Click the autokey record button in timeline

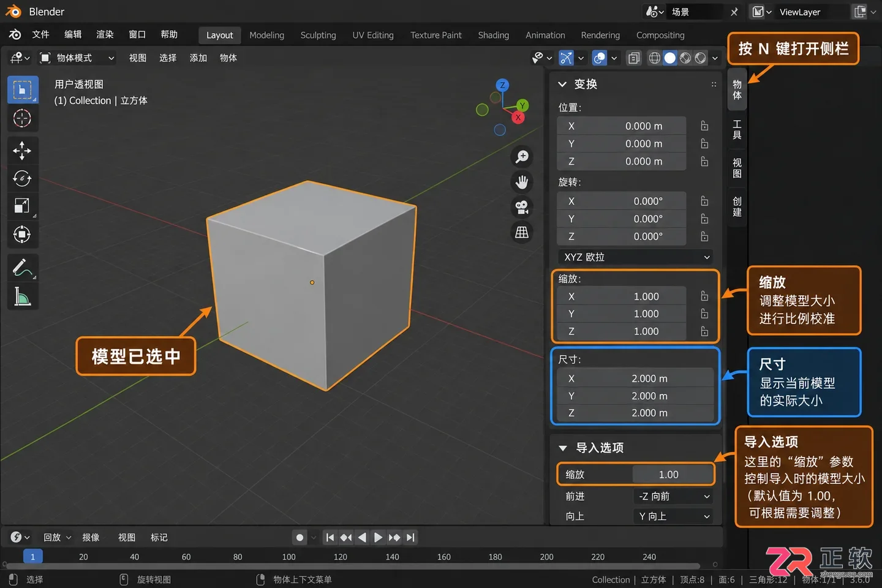[x=300, y=538]
